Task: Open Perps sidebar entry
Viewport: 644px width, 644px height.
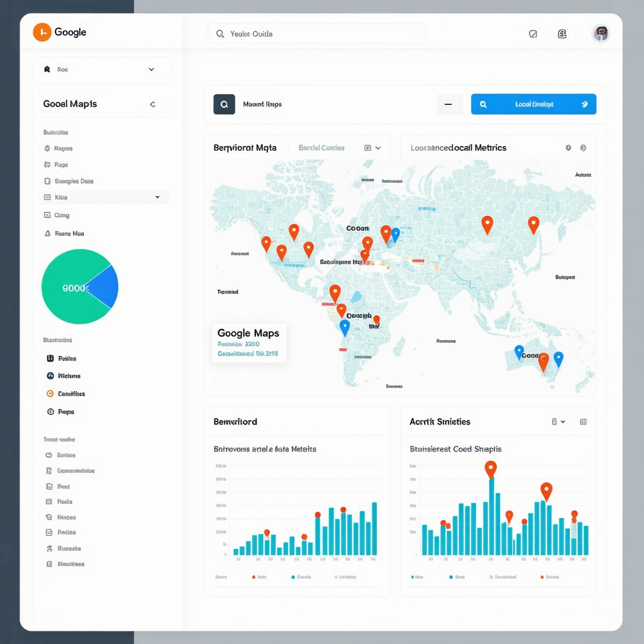Action: [x=65, y=411]
